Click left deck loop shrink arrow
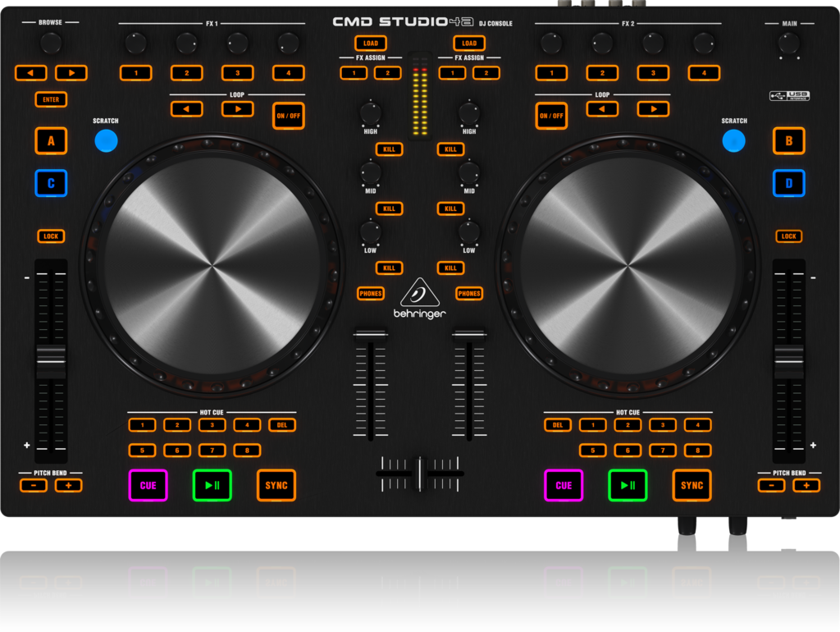This screenshot has width=840, height=632. tap(186, 109)
